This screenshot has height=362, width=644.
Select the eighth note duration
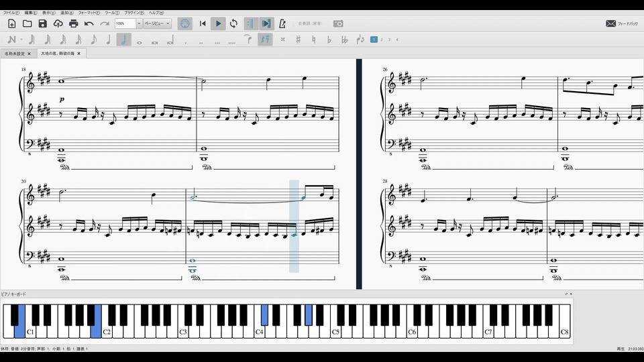point(94,40)
